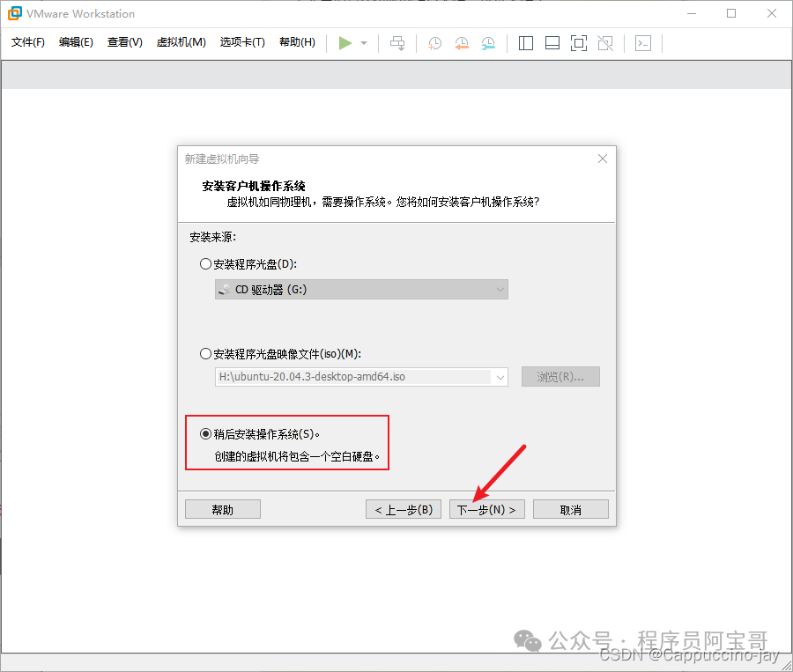Close the VMware Workstation window
Image resolution: width=793 pixels, height=672 pixels.
771,14
